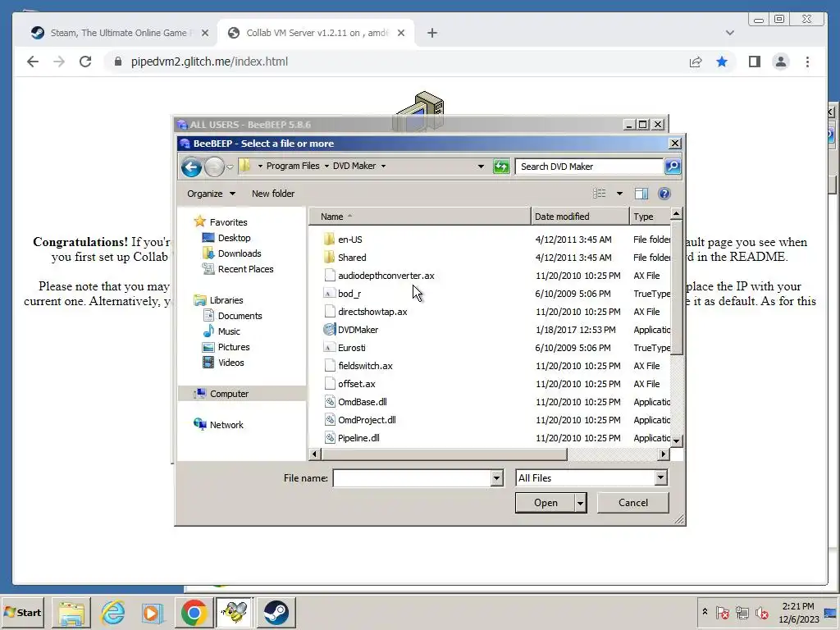Expand the Open button split arrow
Image resolution: width=840 pixels, height=630 pixels.
coord(580,503)
